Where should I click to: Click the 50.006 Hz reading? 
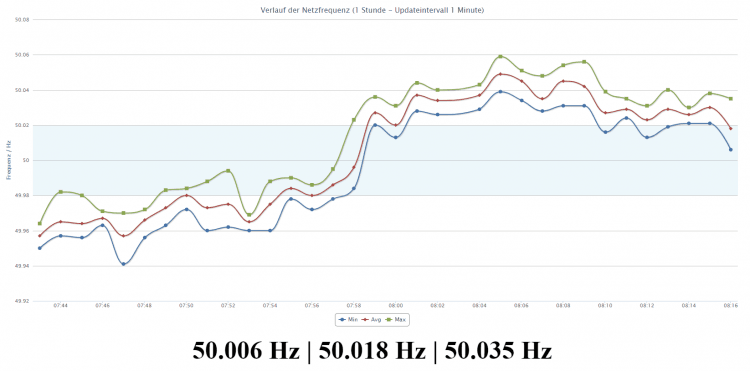pos(246,351)
